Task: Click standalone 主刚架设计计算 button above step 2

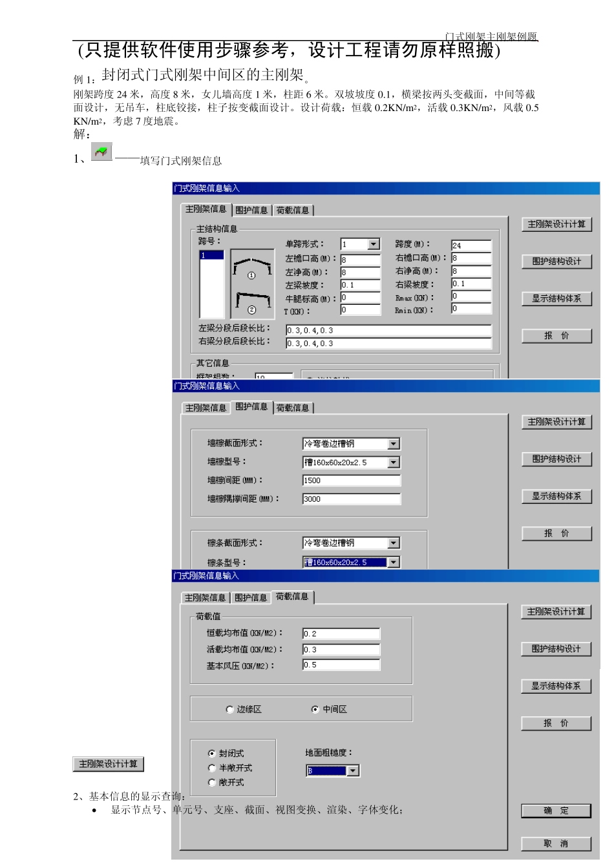Action: tap(109, 764)
